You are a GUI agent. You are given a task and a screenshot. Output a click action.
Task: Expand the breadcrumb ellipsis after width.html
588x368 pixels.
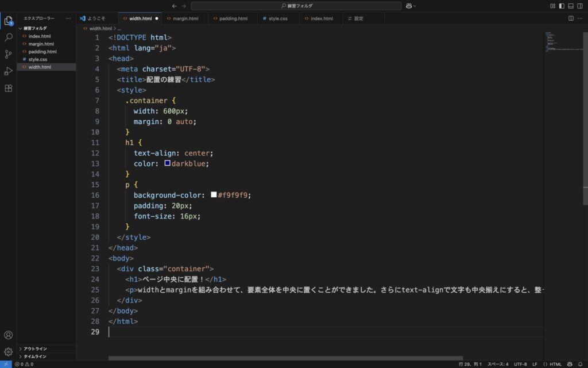[119, 29]
